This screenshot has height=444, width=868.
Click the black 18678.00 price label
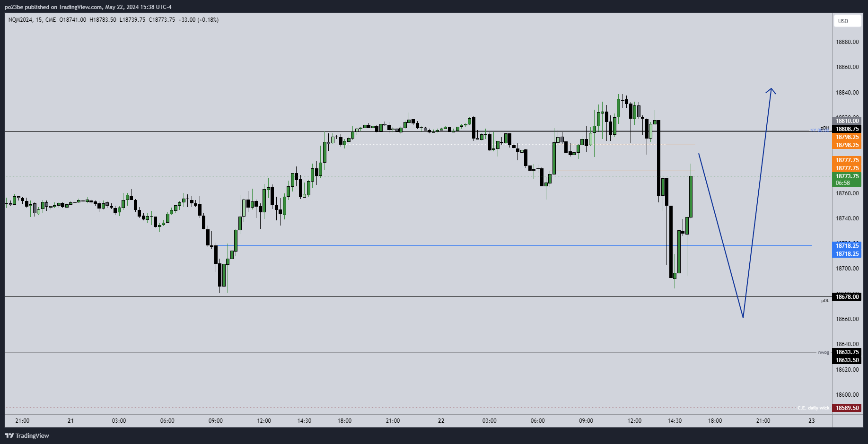(847, 297)
